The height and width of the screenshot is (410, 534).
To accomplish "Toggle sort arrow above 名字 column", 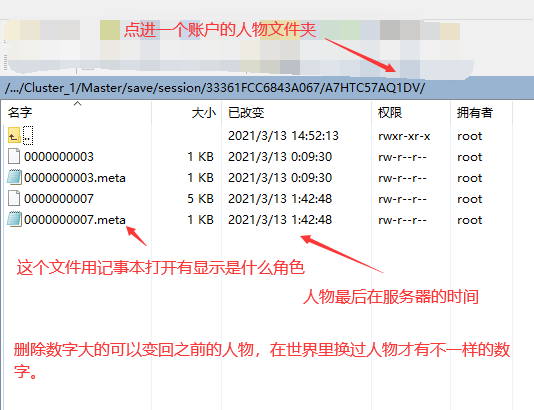I will [x=78, y=103].
